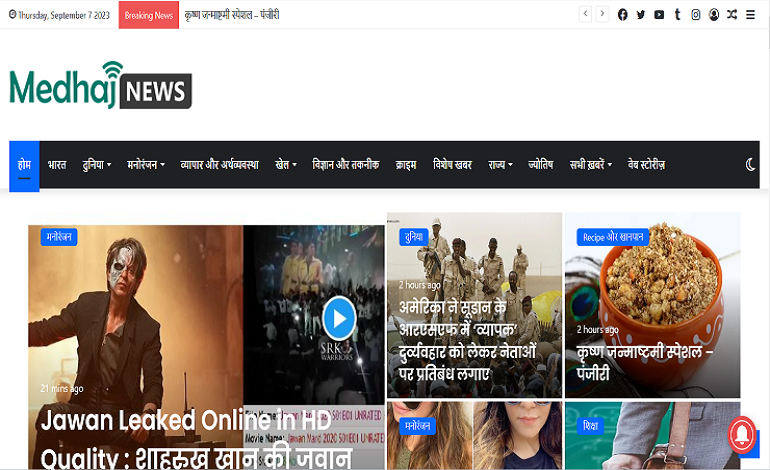This screenshot has height=470, width=770.
Task: Select the भारत menu item
Action: click(x=57, y=165)
